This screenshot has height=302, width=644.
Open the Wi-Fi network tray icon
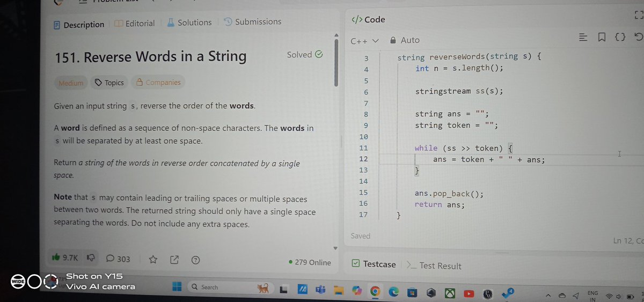click(x=609, y=296)
